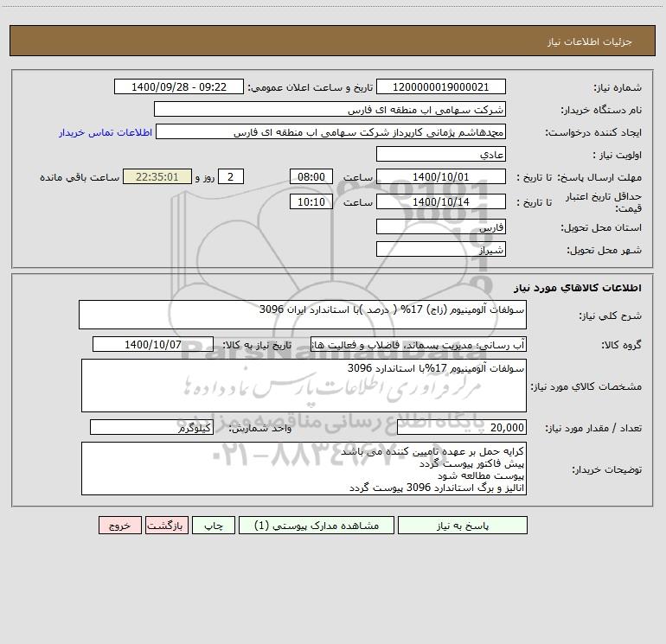Image resolution: width=666 pixels, height=644 pixels.
Task: Click label شرح کلی نیاز
Action: (x=611, y=316)
